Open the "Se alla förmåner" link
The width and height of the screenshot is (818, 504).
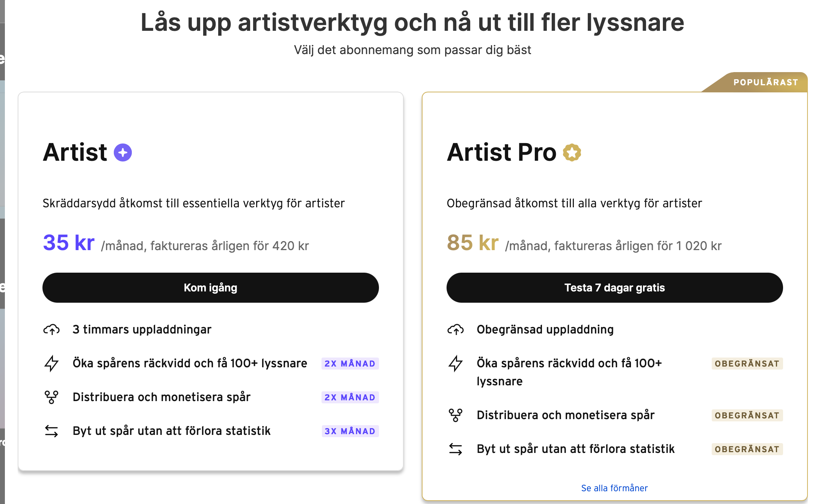[x=614, y=488]
